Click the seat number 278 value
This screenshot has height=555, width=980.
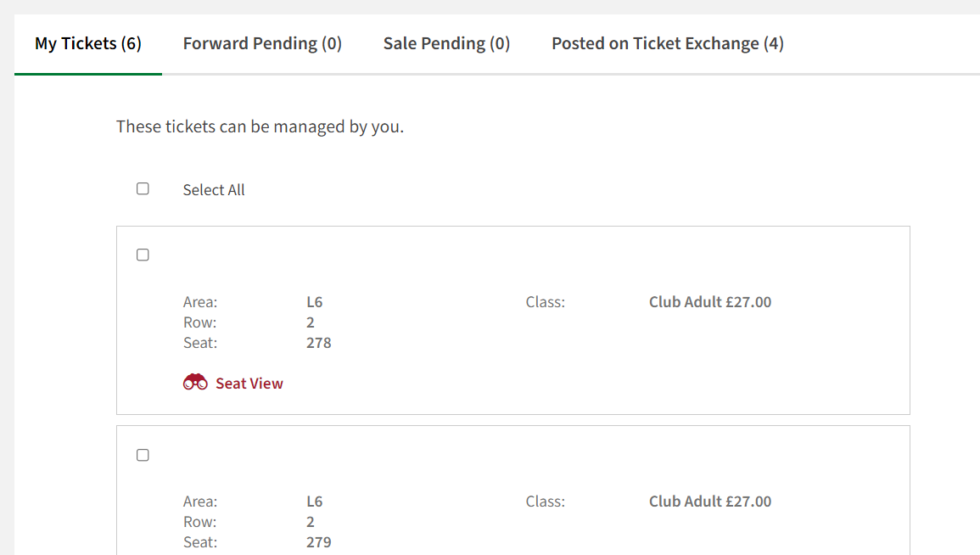pos(319,343)
